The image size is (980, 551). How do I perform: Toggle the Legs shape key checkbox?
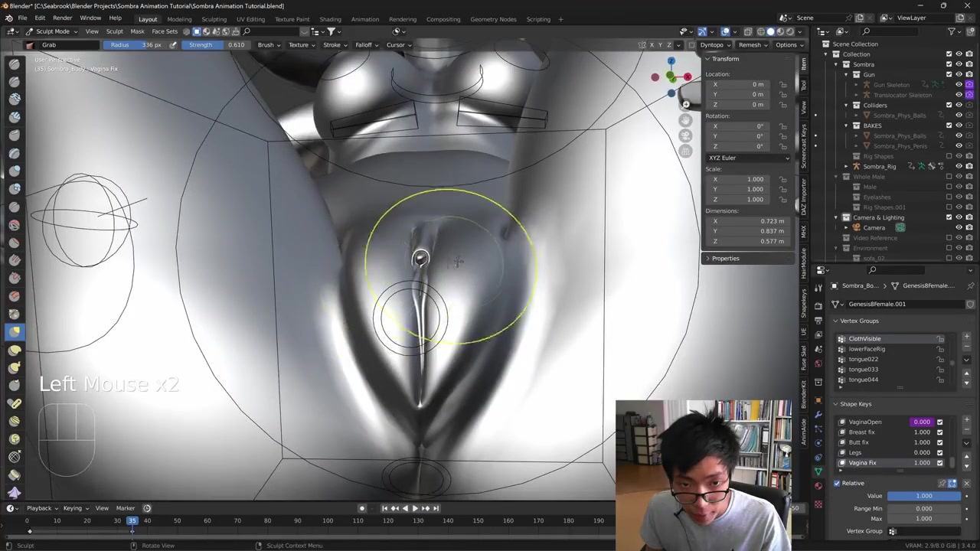click(x=939, y=452)
